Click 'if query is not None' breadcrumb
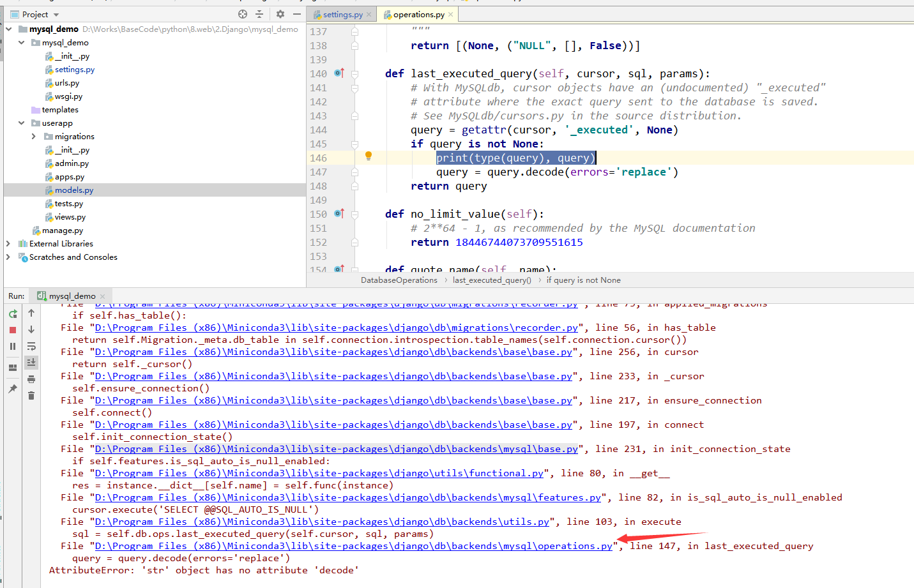 pos(583,280)
